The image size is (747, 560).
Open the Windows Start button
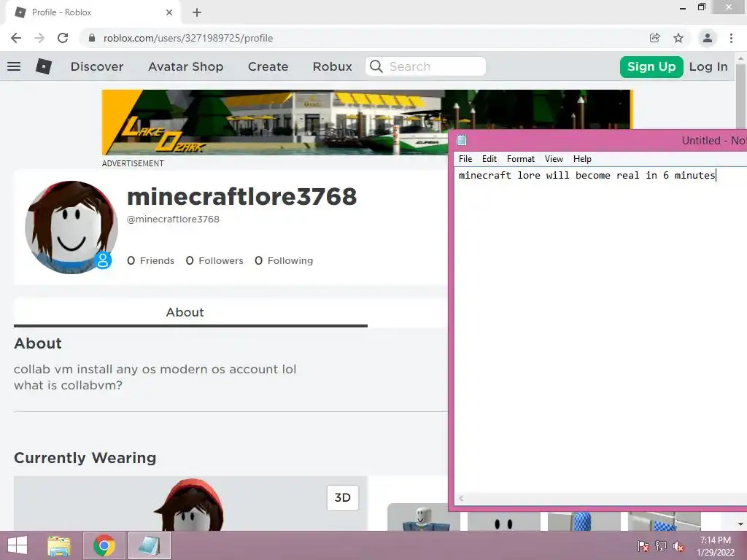(x=18, y=545)
